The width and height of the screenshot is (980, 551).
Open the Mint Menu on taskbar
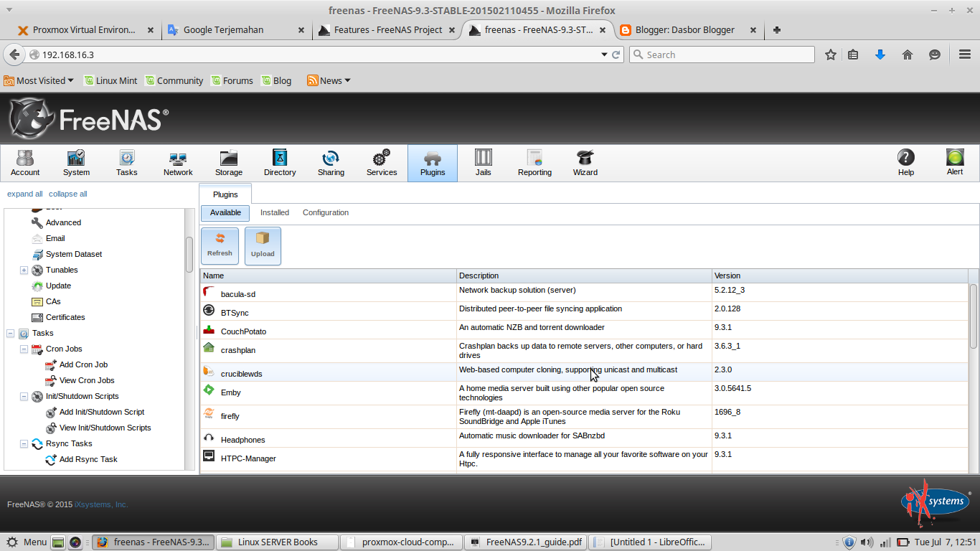pos(26,542)
